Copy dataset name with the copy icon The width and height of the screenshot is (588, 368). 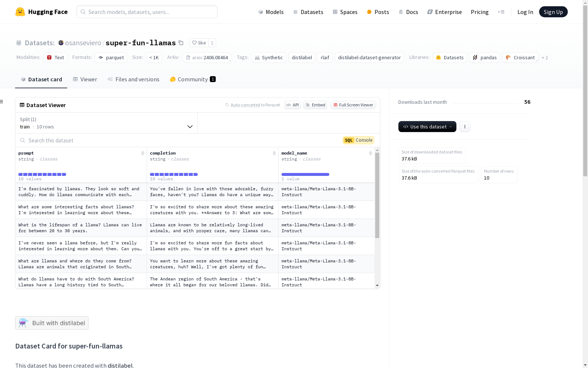[181, 43]
